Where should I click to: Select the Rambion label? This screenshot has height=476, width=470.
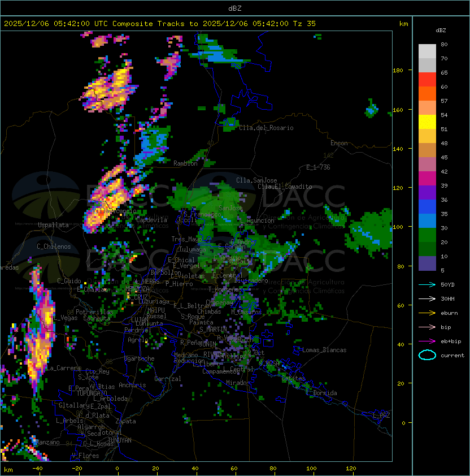click(185, 163)
